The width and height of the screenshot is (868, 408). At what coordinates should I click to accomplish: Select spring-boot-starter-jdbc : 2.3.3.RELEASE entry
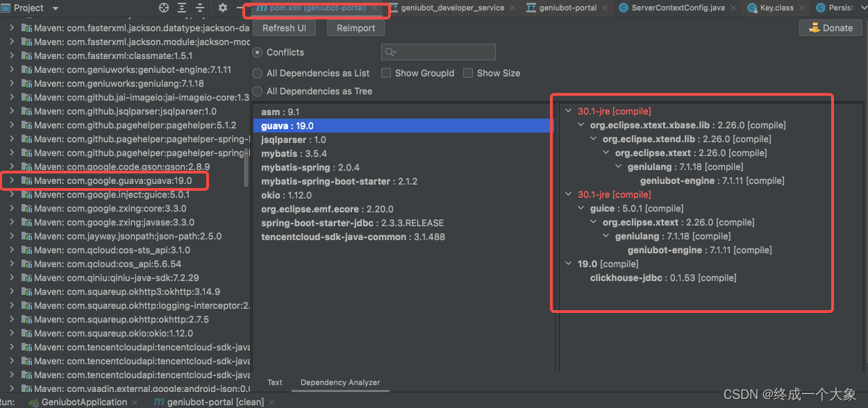tap(403, 223)
